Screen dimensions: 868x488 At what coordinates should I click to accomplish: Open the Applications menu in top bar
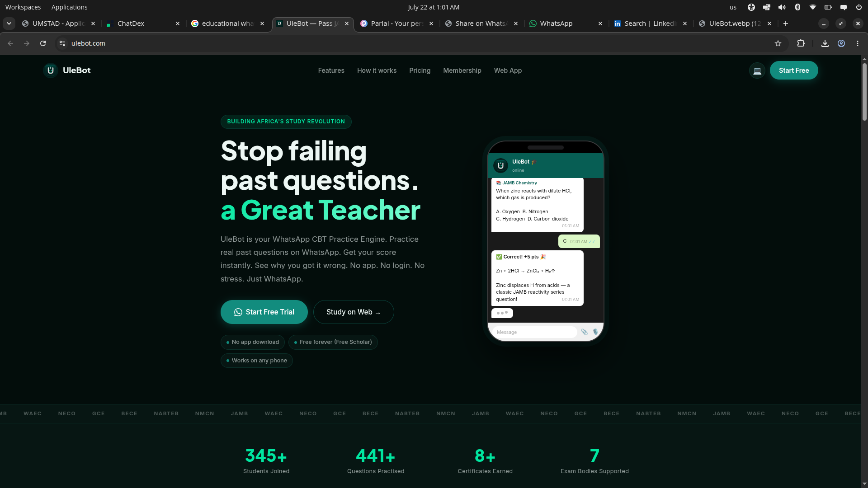(69, 7)
